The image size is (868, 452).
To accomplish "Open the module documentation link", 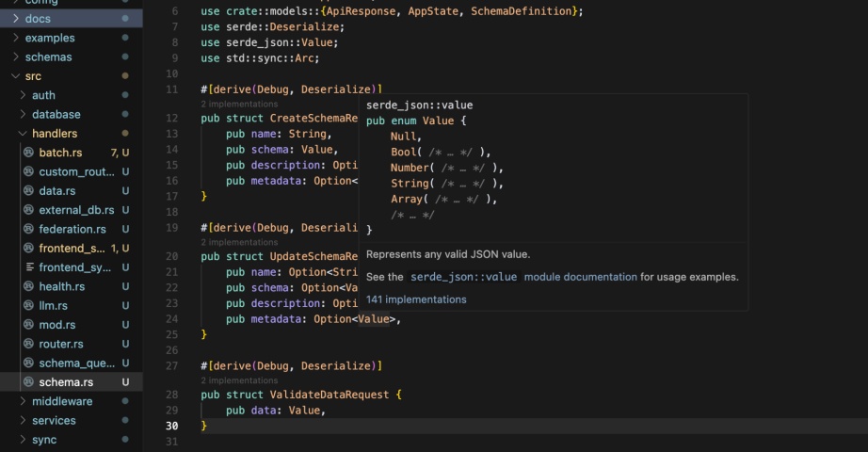I will (x=580, y=277).
